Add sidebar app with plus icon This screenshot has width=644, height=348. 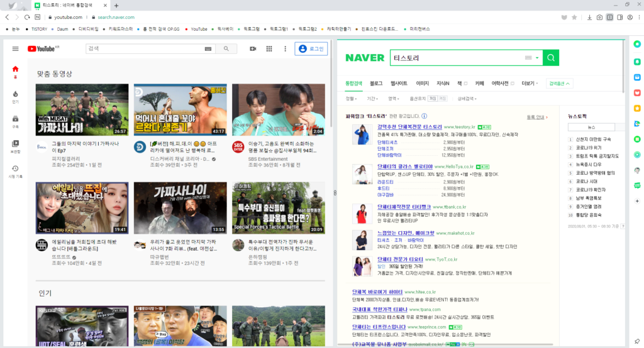point(637,201)
